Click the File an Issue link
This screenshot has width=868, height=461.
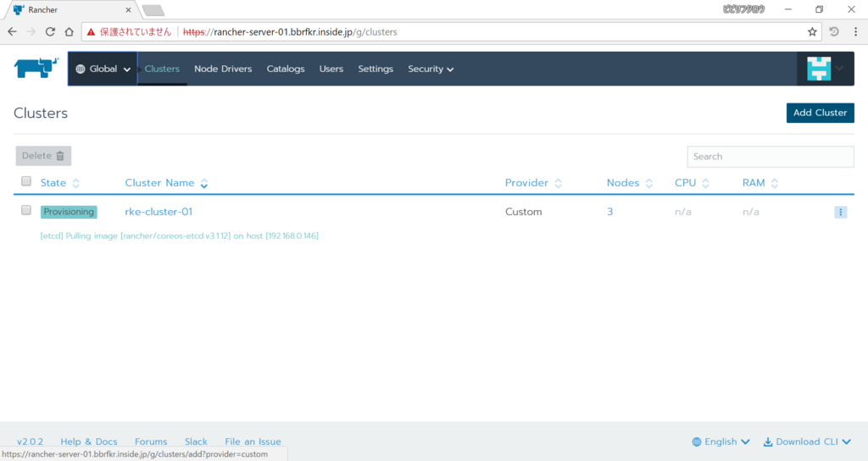253,442
